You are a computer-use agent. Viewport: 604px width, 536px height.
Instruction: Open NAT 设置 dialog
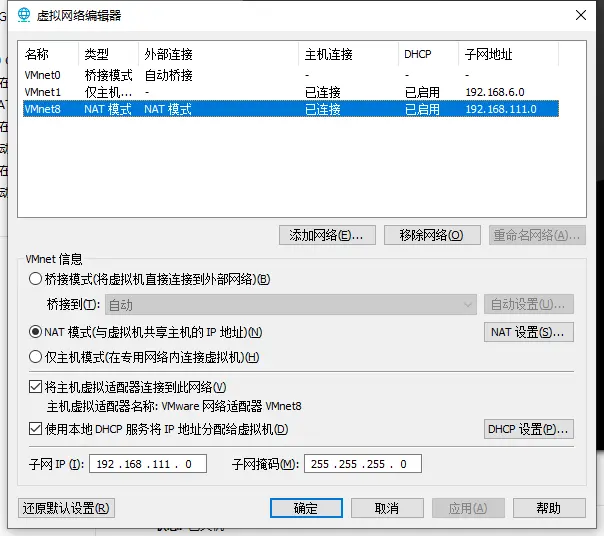pos(528,332)
